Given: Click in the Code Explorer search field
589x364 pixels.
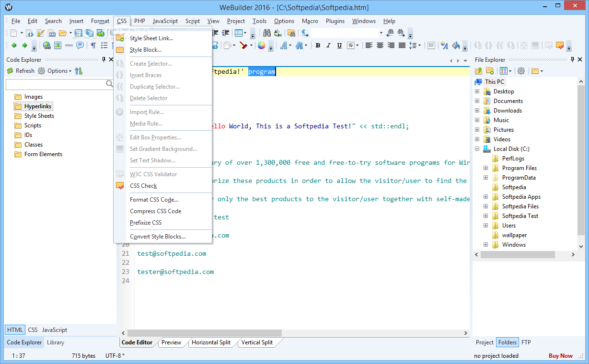Looking at the screenshot, I should (56, 85).
